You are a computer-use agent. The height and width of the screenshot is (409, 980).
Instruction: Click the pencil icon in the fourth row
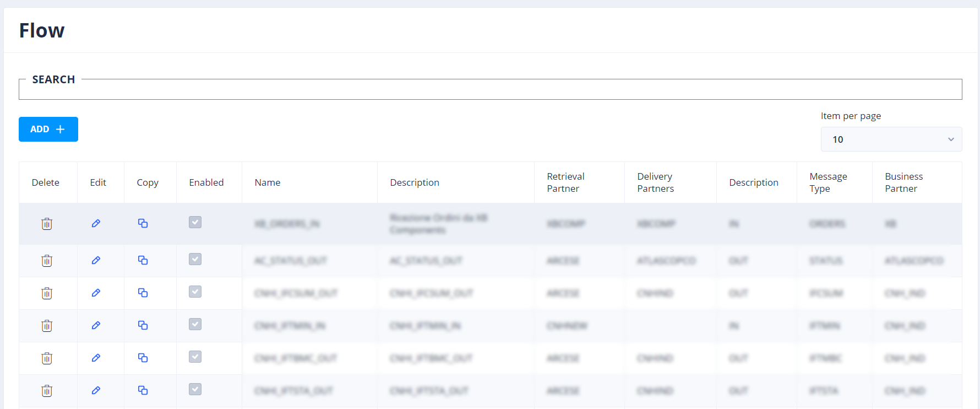pyautogui.click(x=96, y=325)
